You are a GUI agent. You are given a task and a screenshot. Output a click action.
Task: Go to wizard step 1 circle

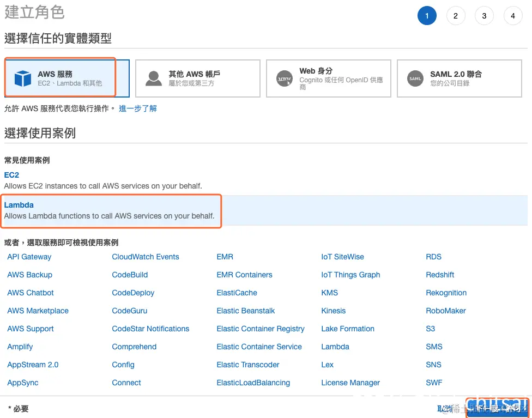click(427, 16)
